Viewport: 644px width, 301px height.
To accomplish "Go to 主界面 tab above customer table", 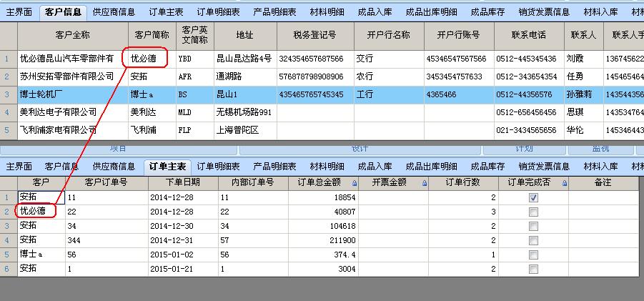I will [19, 12].
